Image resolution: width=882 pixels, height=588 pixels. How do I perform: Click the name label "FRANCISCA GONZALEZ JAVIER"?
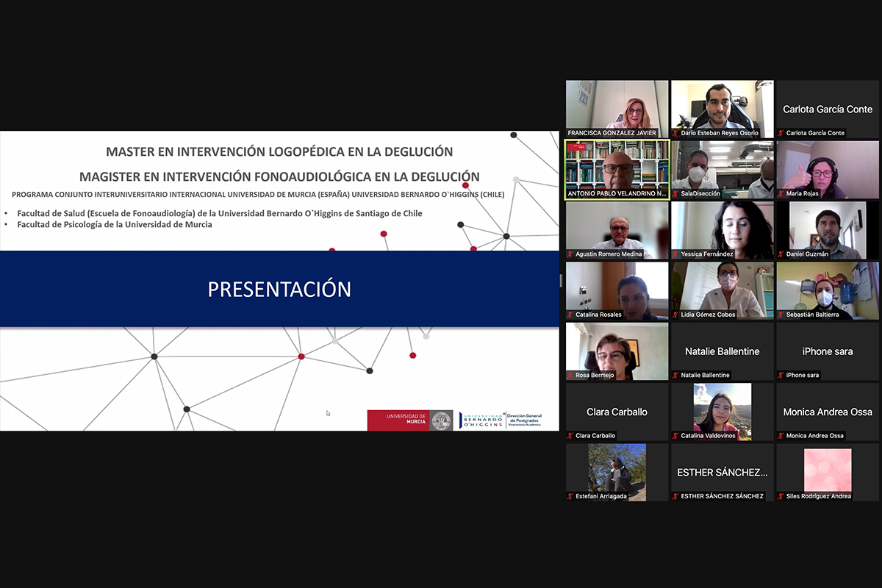(x=612, y=133)
